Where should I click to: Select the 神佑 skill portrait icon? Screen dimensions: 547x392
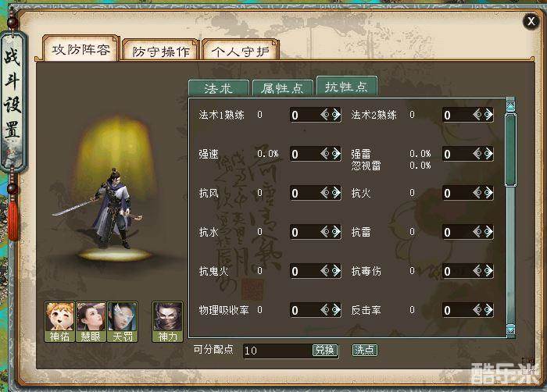coord(59,322)
